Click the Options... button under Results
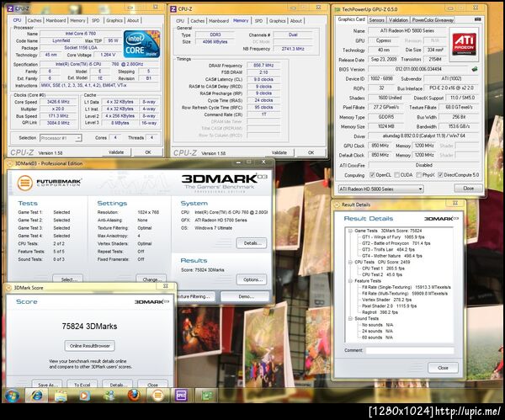Screen dimensions: 505x420 pyautogui.click(x=252, y=279)
